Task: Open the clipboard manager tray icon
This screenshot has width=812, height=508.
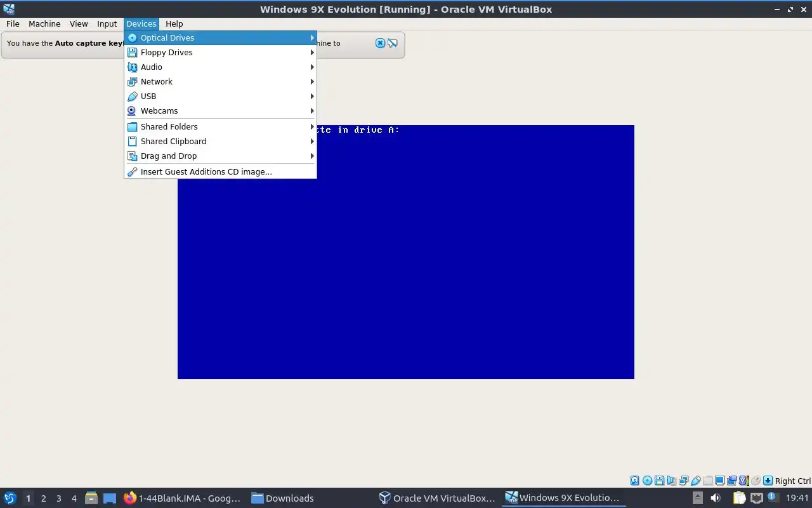Action: point(740,498)
